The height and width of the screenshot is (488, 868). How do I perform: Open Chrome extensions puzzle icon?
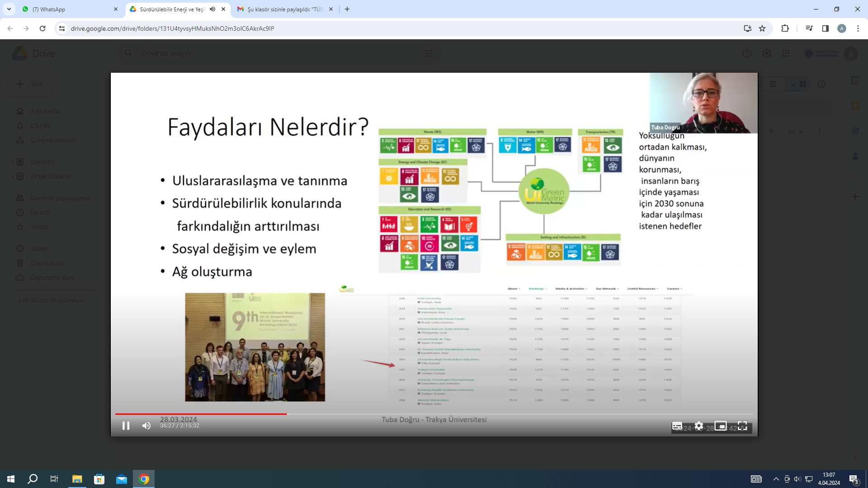[785, 28]
